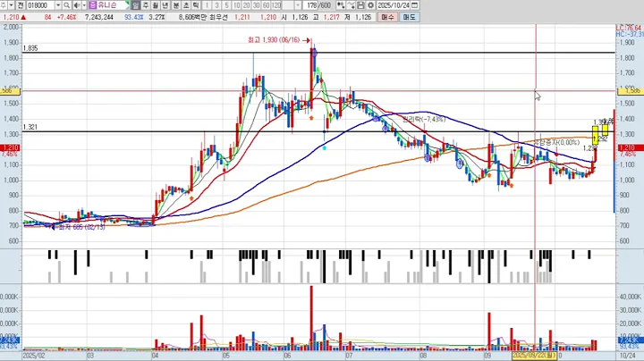Click the 전 button beside stock code
644x361 pixels.
[21, 5]
